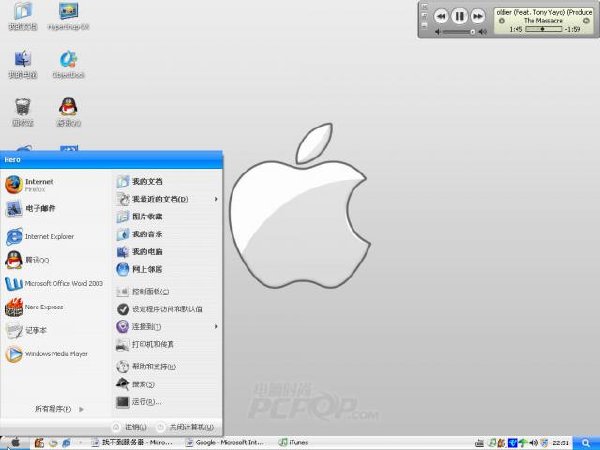Image resolution: width=600 pixels, height=450 pixels.
Task: Click the iTunes track progress bar
Action: [x=543, y=29]
